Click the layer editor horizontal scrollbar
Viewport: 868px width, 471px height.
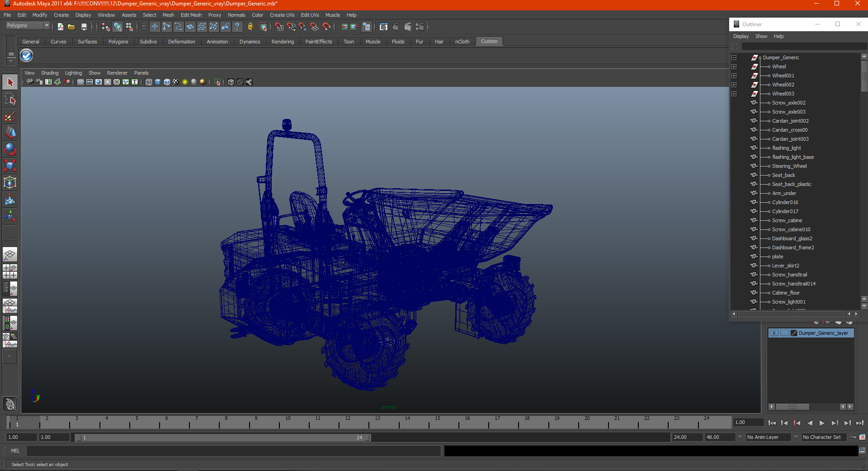[792, 407]
